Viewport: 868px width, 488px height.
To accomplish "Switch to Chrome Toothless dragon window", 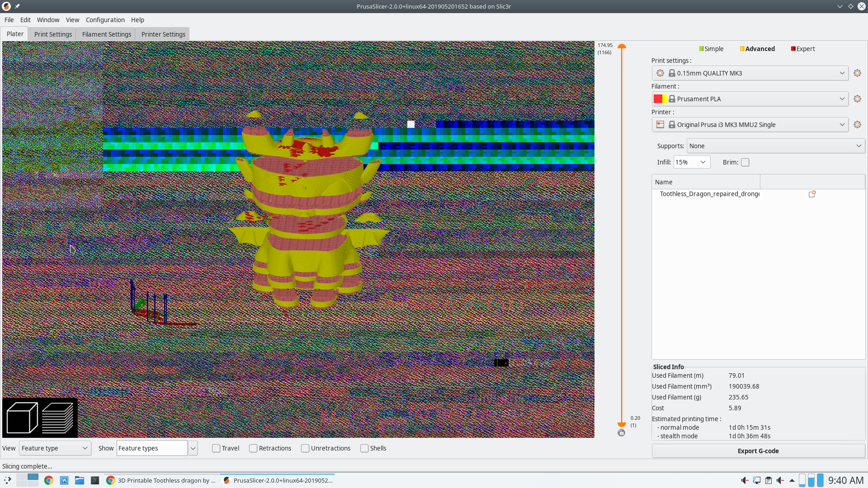I will [x=161, y=480].
